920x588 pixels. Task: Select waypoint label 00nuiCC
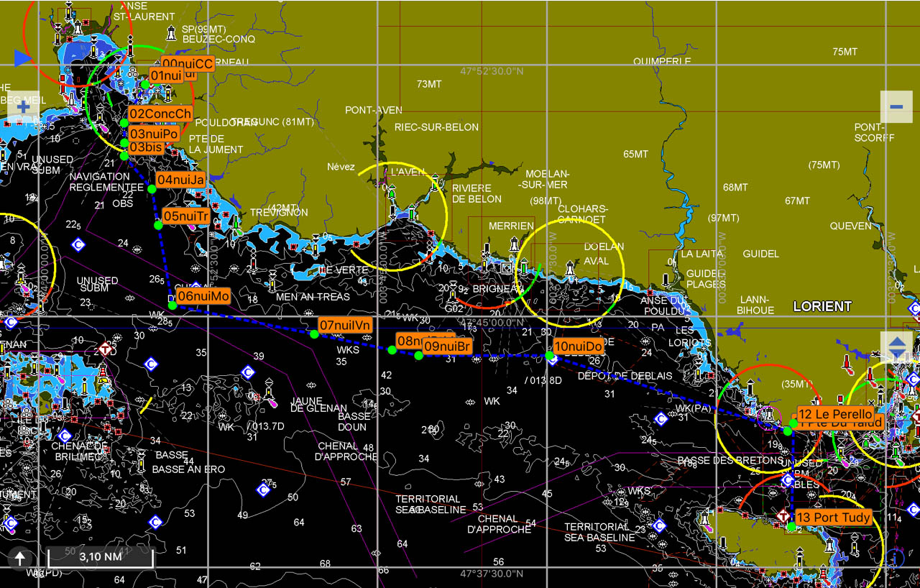tap(188, 64)
